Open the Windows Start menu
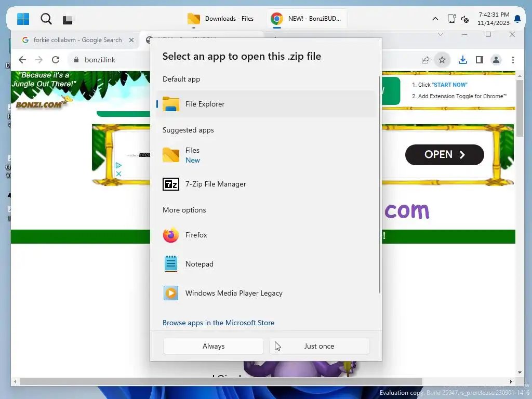This screenshot has height=399, width=532. coord(23,19)
